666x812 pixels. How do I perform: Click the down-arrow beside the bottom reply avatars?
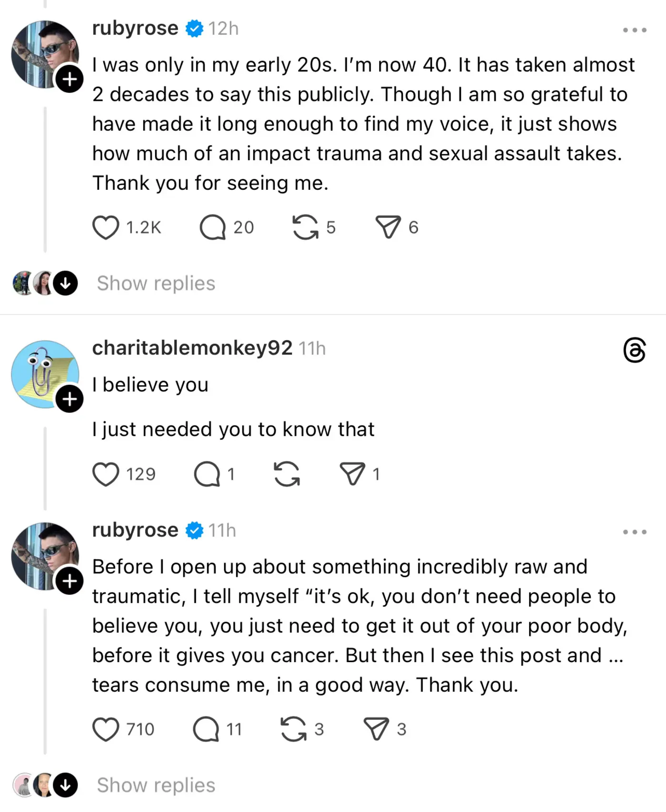point(65,785)
